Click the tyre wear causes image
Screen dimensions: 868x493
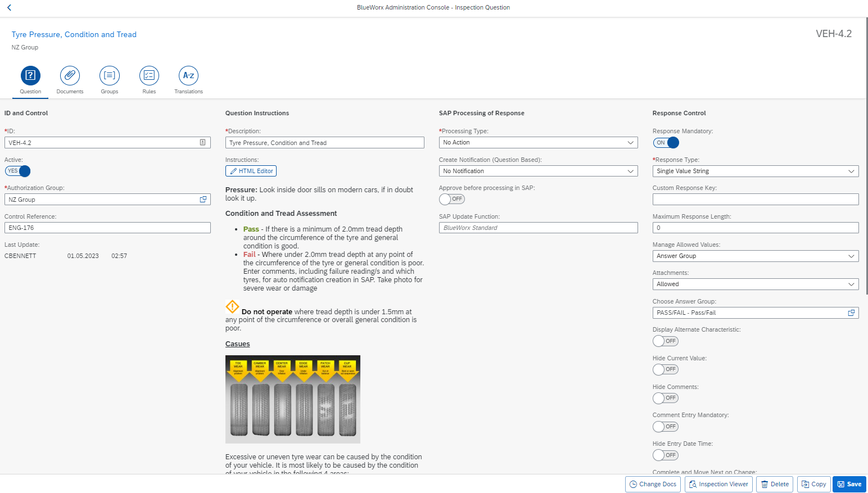[x=293, y=399]
